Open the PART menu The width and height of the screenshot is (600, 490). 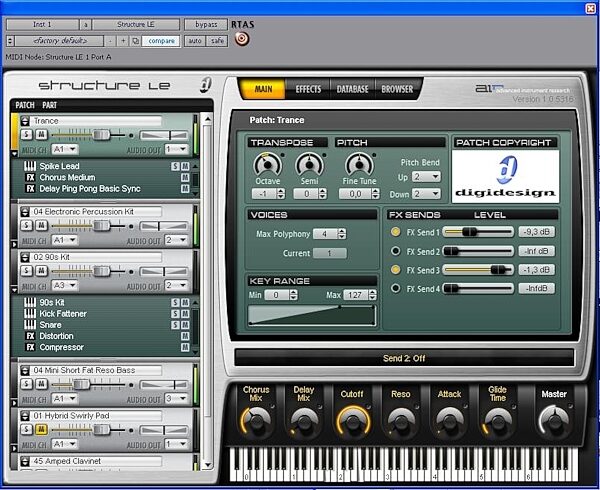coord(49,105)
